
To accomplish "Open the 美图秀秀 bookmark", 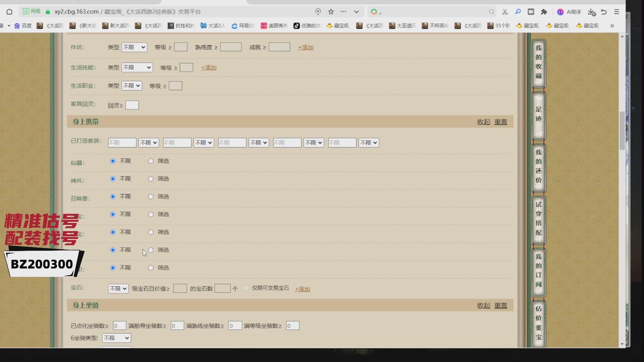I will pyautogui.click(x=274, y=25).
